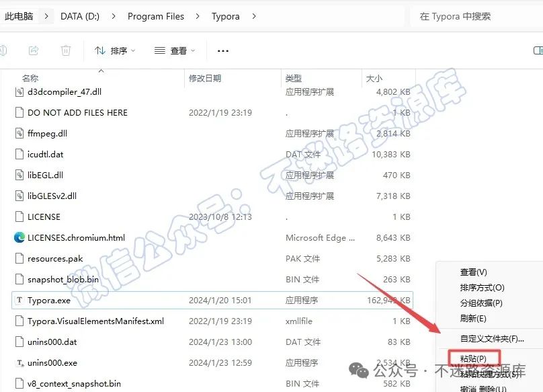Sort by 名称 column header

[30, 78]
